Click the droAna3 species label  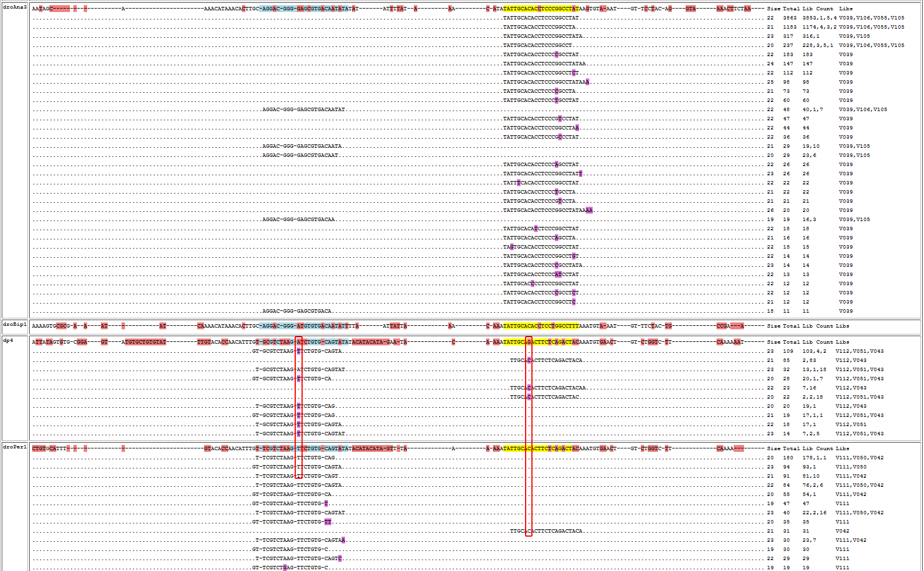pos(14,7)
